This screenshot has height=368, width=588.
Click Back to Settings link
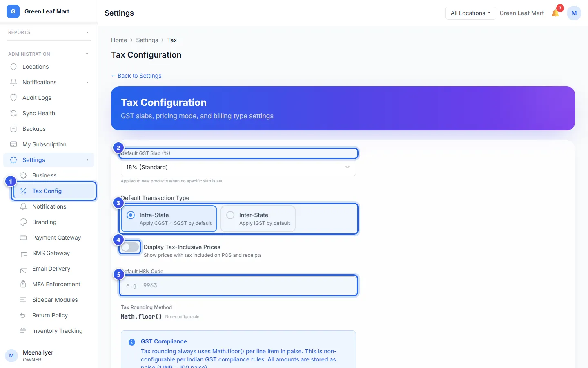coord(136,76)
